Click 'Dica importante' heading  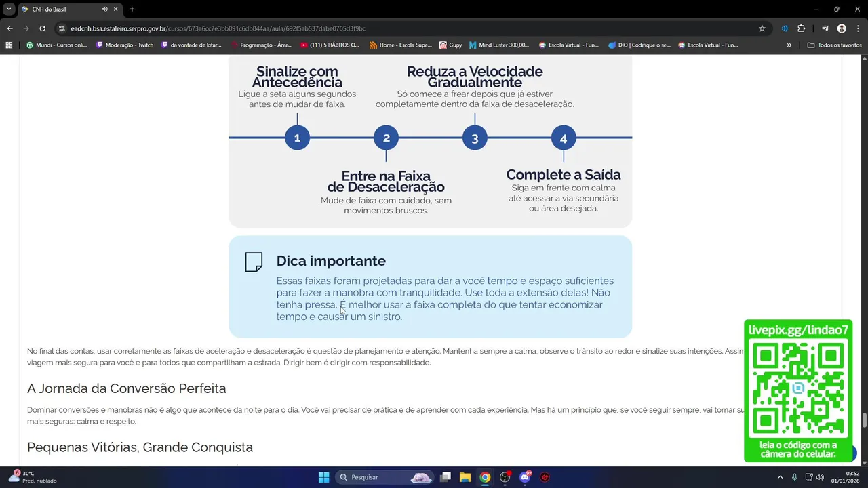331,261
